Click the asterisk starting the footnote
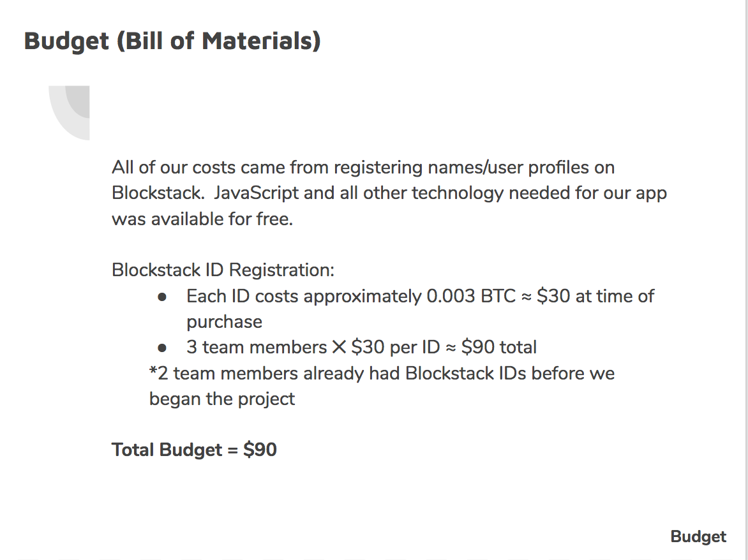This screenshot has width=748, height=560. click(x=153, y=371)
